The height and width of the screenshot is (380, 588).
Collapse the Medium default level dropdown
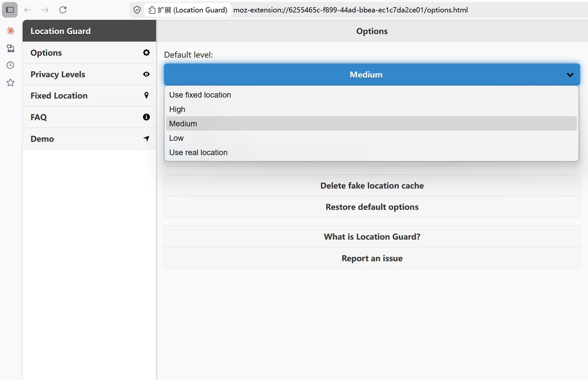click(x=372, y=75)
